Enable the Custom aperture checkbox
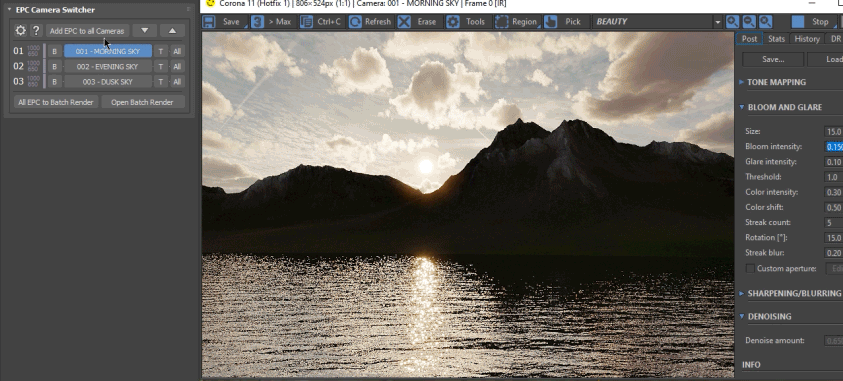 [750, 268]
